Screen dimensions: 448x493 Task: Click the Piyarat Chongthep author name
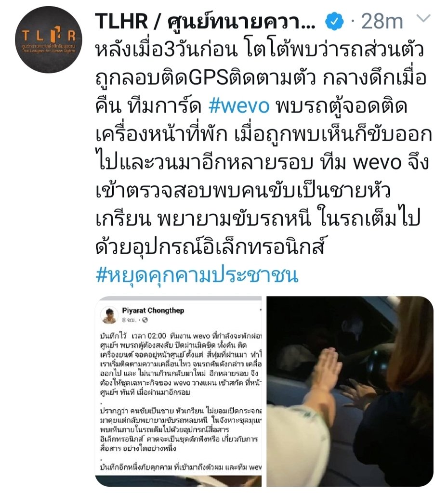pyautogui.click(x=153, y=311)
